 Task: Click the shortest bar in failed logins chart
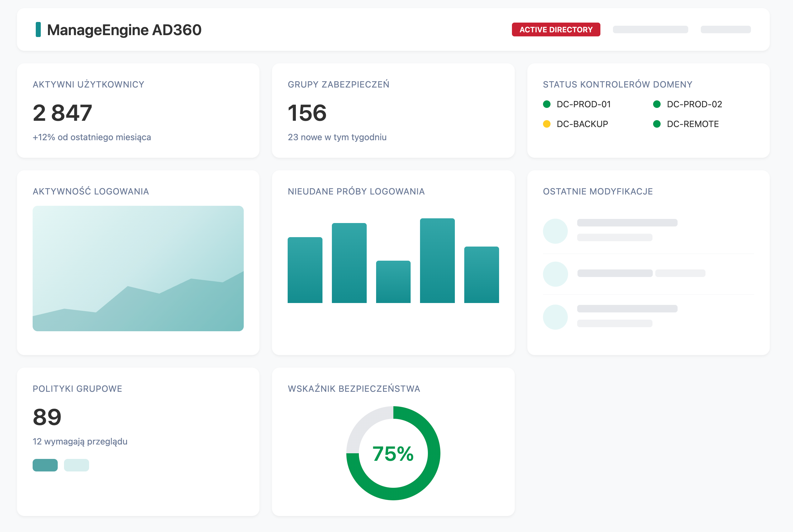click(393, 282)
